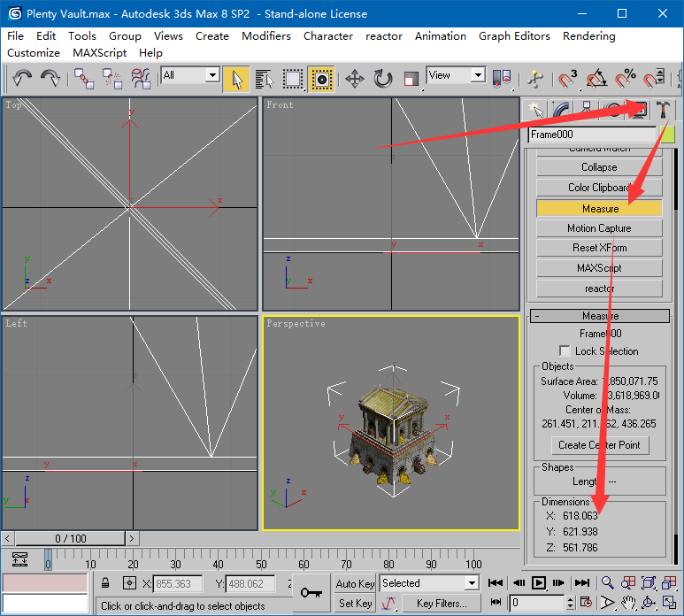The height and width of the screenshot is (616, 684).
Task: Open the Rendering menu
Action: coord(589,35)
